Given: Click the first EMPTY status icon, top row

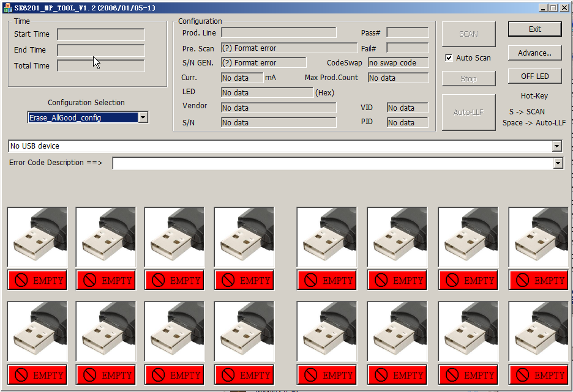Looking at the screenshot, I should pos(37,280).
